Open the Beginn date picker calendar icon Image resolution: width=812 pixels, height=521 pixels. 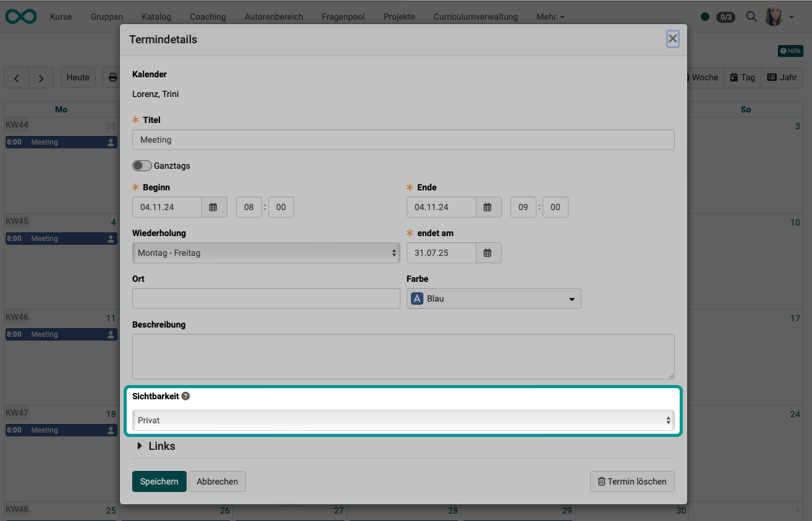click(214, 207)
